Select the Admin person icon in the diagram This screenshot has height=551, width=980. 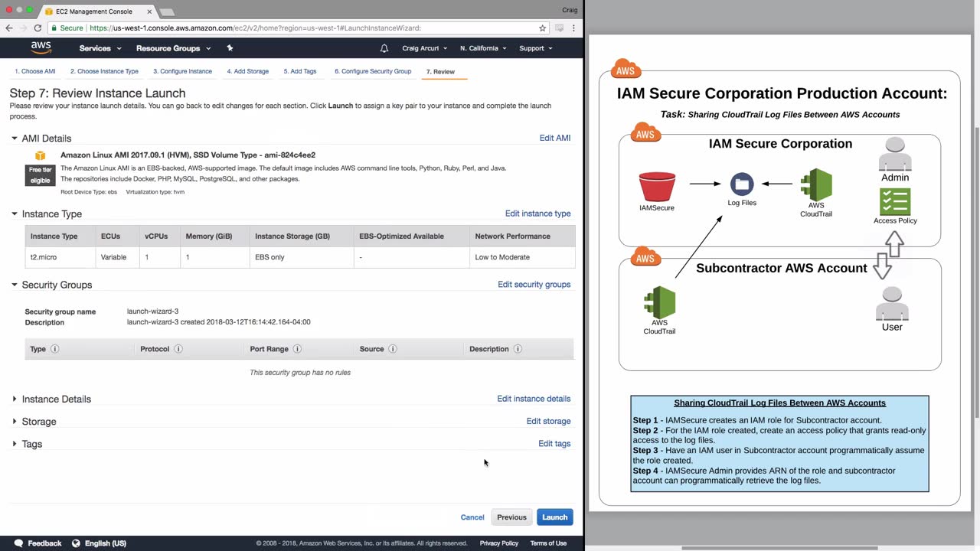click(895, 155)
